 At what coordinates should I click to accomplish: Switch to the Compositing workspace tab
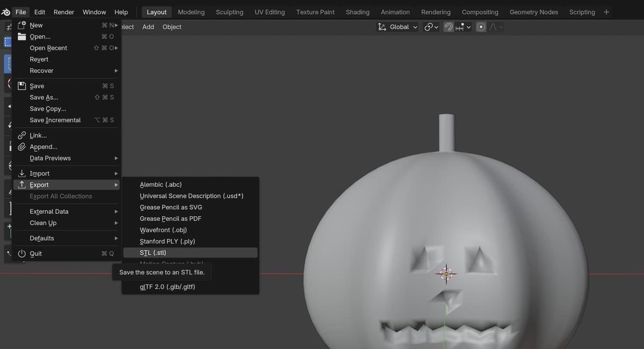[x=480, y=12]
